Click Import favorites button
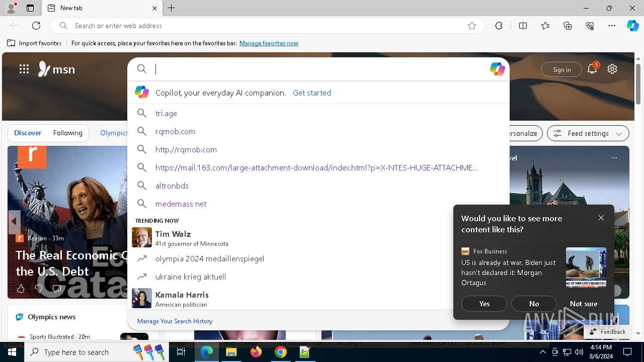 [x=34, y=43]
